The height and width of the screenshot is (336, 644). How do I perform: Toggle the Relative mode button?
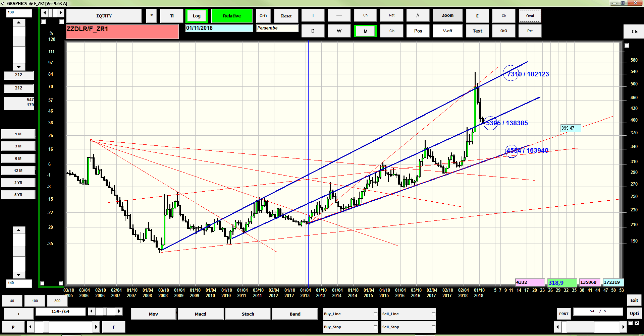232,16
